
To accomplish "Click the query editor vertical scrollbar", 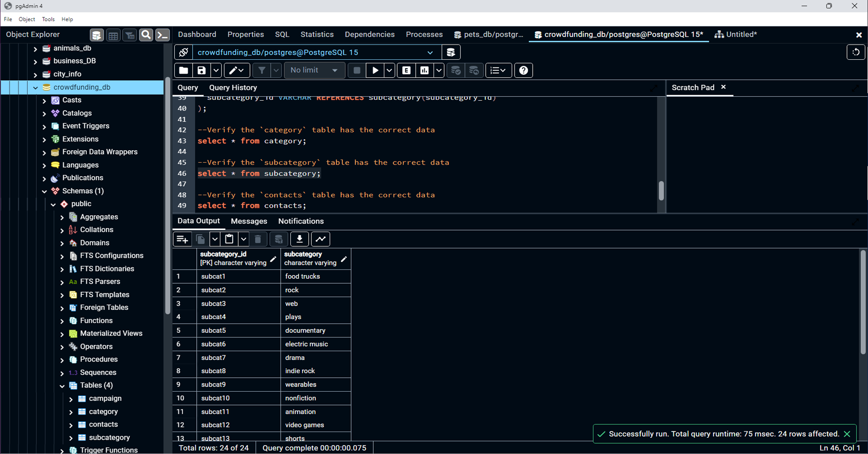I will click(x=661, y=191).
